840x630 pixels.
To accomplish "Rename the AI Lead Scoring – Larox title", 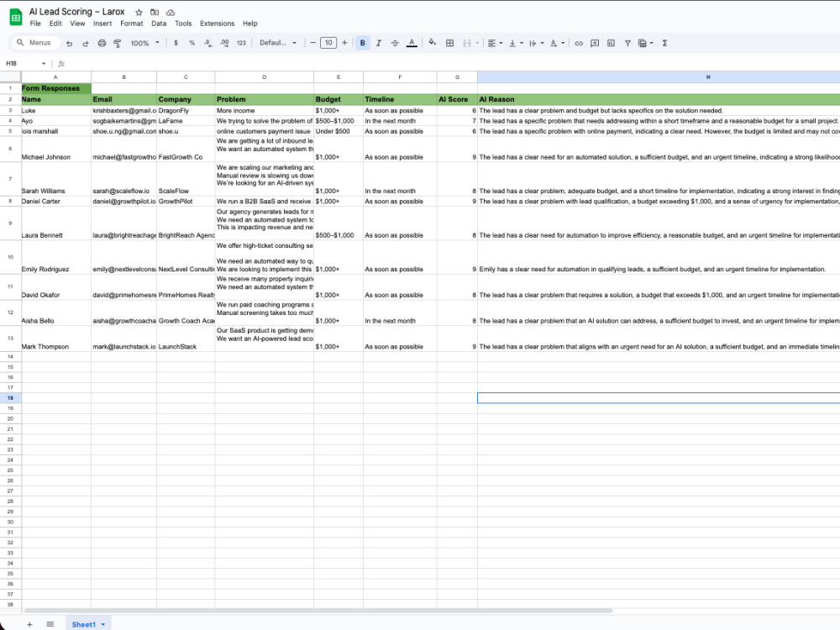I will [76, 12].
